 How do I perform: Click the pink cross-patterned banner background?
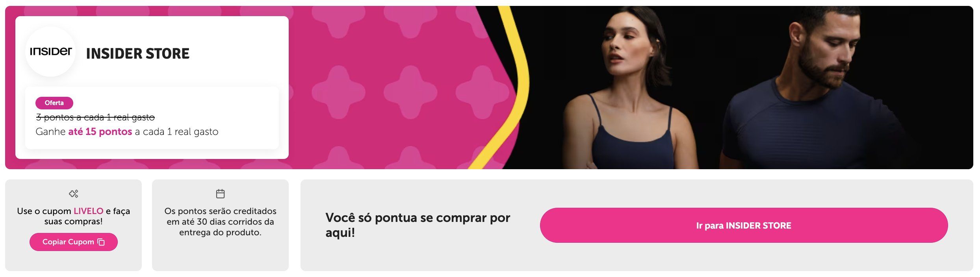pyautogui.click(x=394, y=87)
